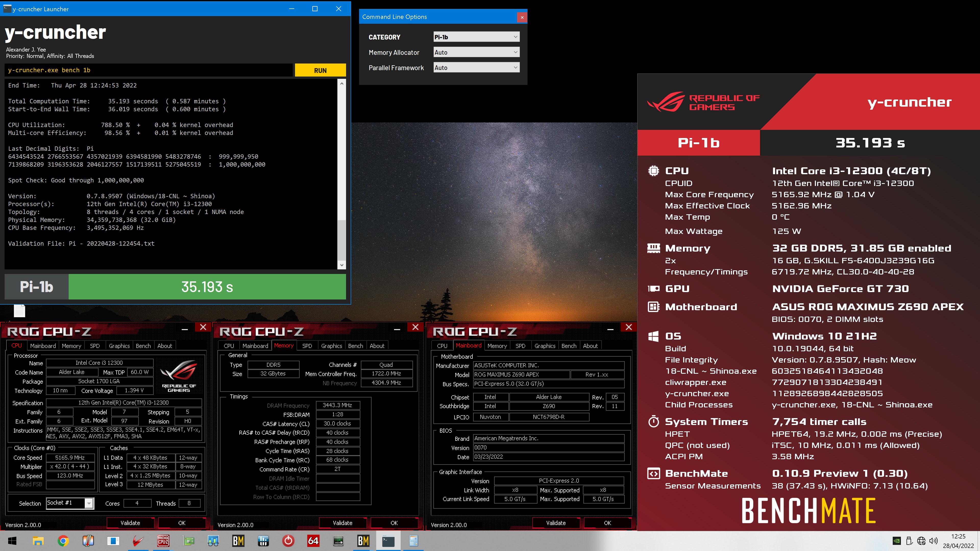Open the NVIDIA tray icon
Image resolution: width=980 pixels, height=551 pixels.
(897, 541)
